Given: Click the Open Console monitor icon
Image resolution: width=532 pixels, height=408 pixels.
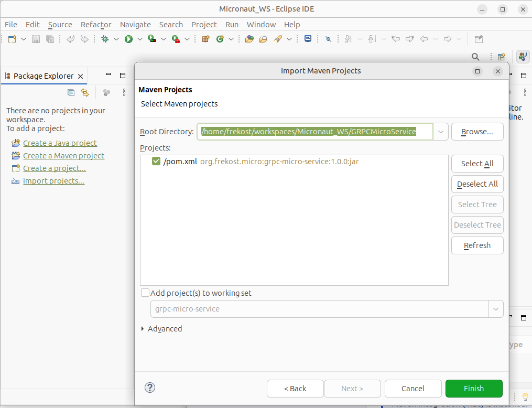Looking at the screenshot, I should (308, 39).
